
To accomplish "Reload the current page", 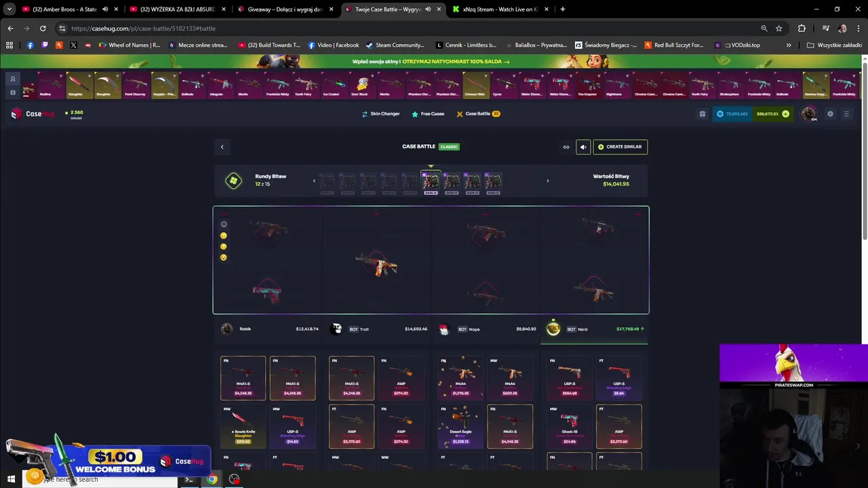I will (x=43, y=28).
